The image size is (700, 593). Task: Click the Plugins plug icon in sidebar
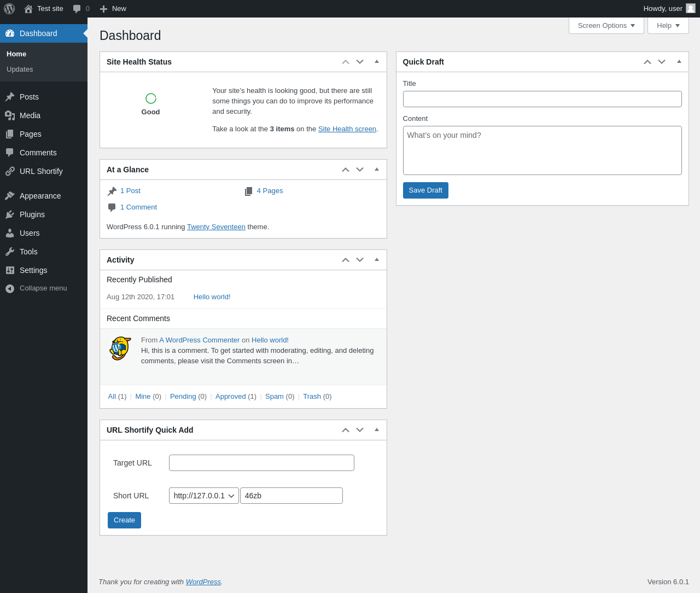pos(10,214)
